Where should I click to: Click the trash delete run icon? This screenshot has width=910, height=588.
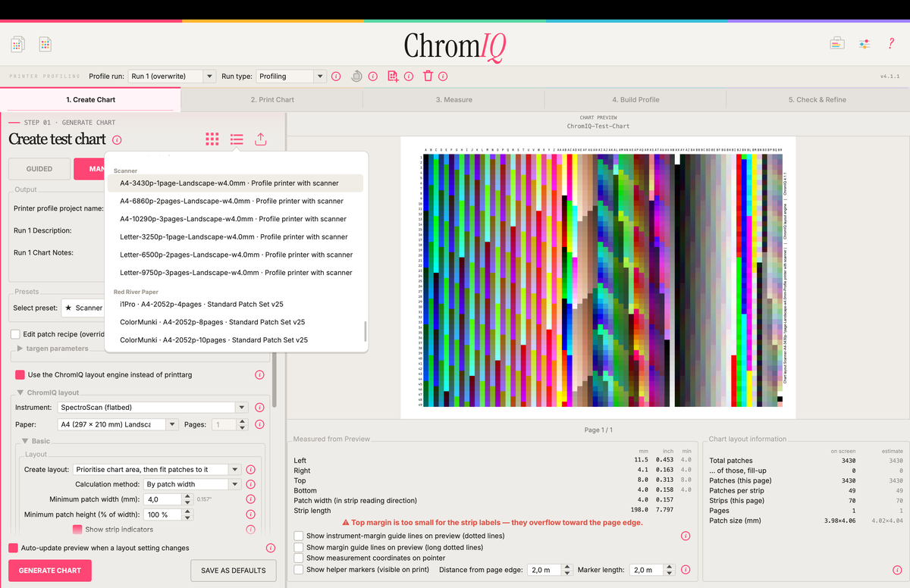pos(428,76)
